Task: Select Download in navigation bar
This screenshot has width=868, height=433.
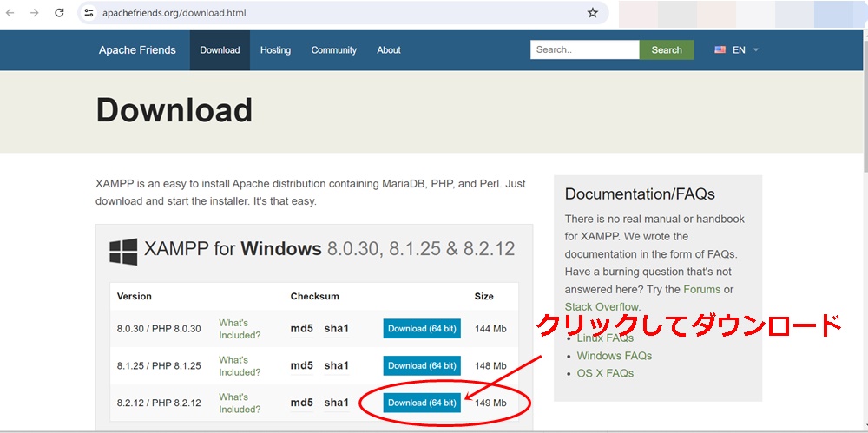Action: 220,49
